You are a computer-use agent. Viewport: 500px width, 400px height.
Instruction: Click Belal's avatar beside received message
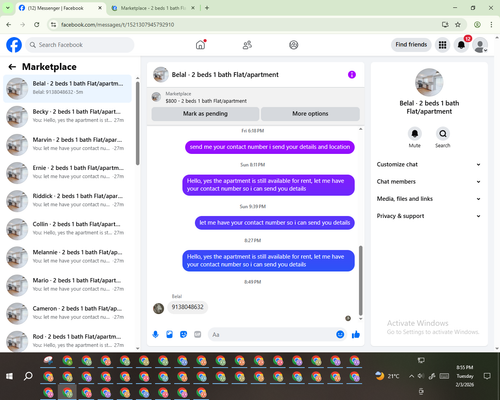click(x=158, y=308)
